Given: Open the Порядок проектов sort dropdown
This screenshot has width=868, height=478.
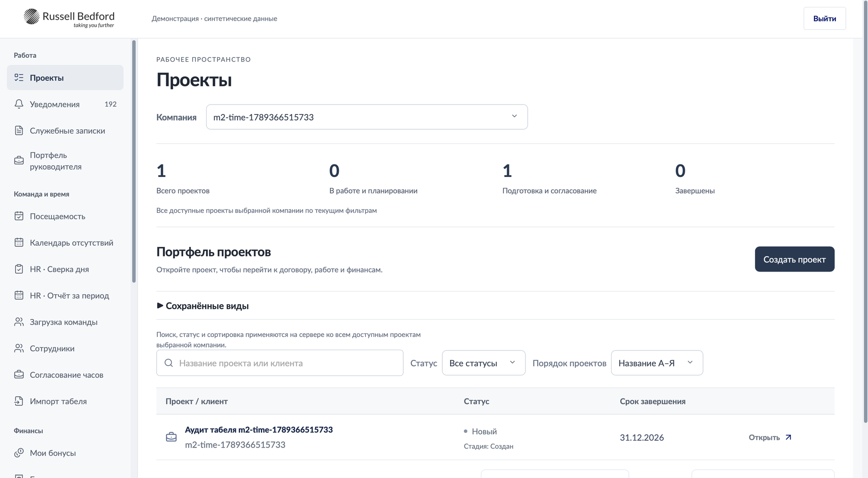Looking at the screenshot, I should [657, 363].
